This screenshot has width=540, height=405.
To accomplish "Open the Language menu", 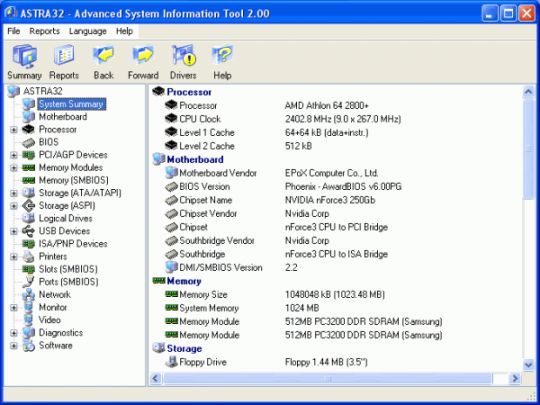I will click(88, 31).
